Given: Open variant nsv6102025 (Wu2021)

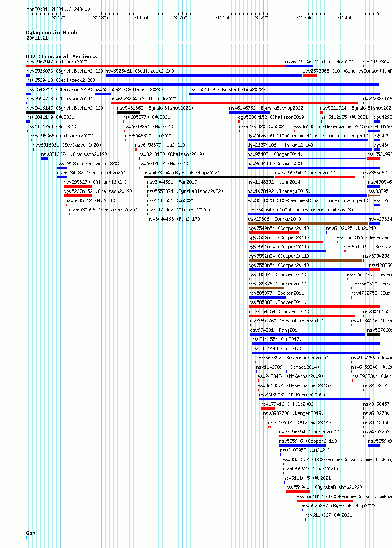Looking at the screenshot, I should [351, 229].
